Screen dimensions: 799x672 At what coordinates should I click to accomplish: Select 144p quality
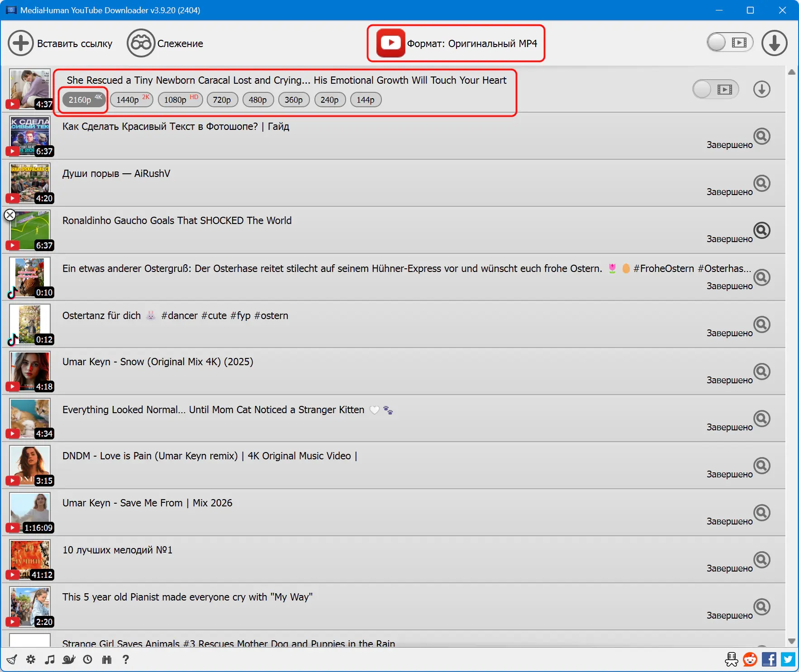click(366, 100)
